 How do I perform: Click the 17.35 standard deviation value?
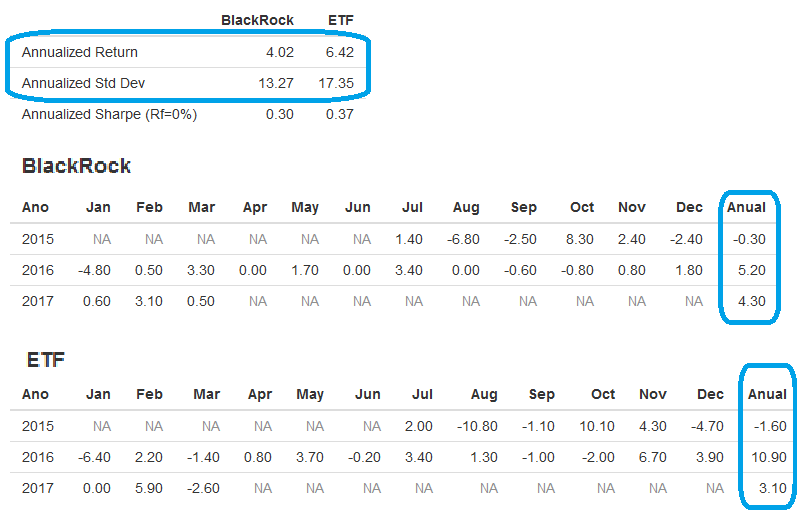336,83
